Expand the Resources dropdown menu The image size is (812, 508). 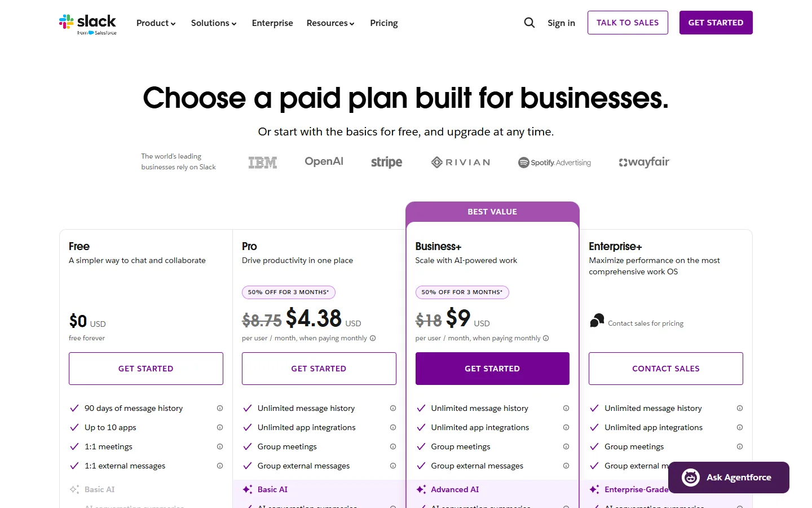coord(330,23)
